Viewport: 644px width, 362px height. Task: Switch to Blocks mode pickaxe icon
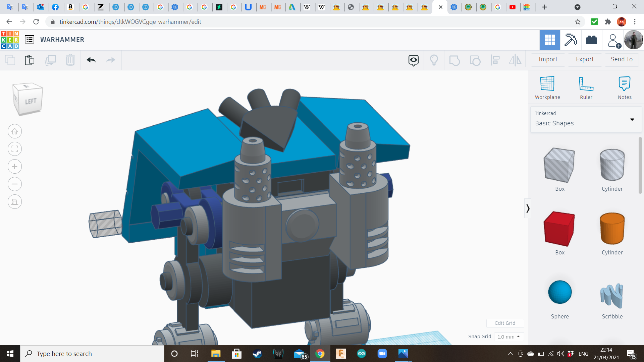(571, 40)
